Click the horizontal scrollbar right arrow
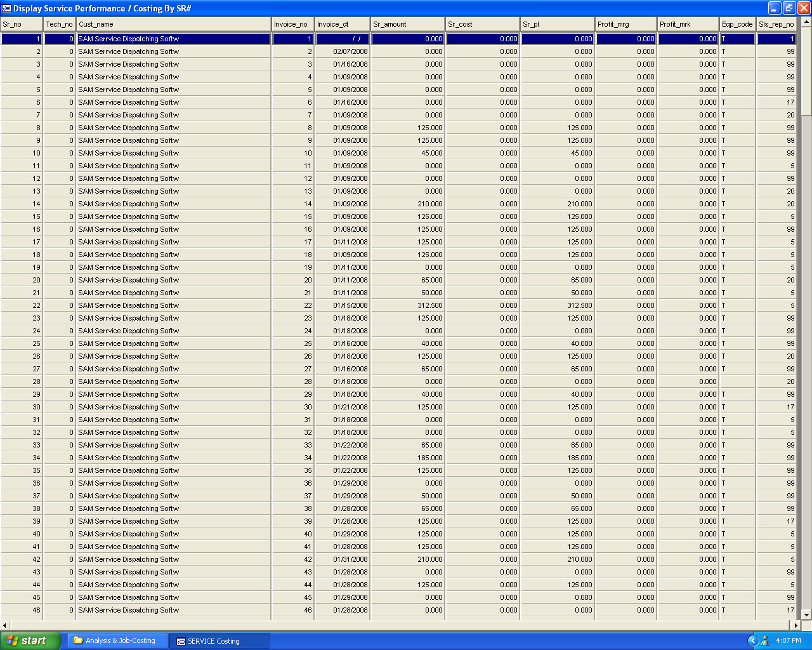Viewport: 812px width, 650px height. click(796, 625)
